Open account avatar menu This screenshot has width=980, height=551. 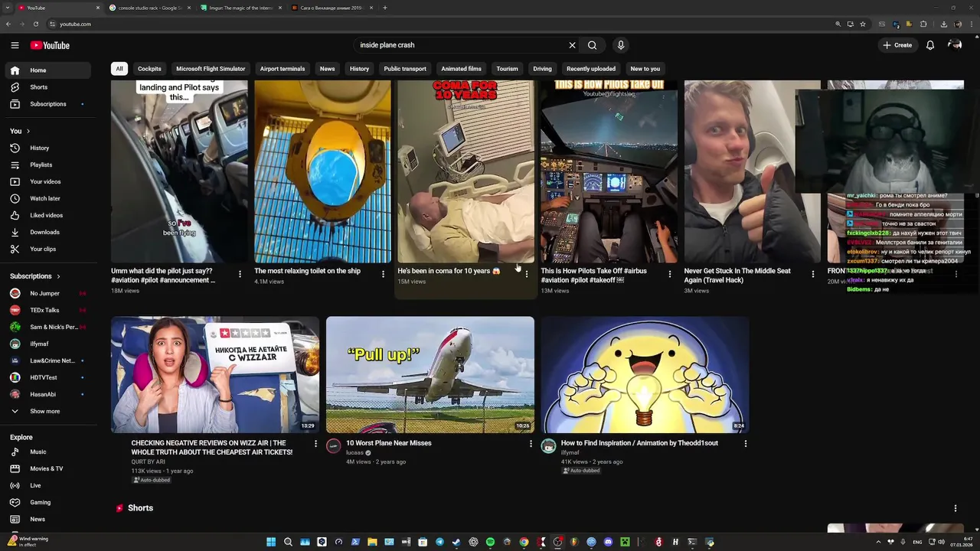[955, 45]
